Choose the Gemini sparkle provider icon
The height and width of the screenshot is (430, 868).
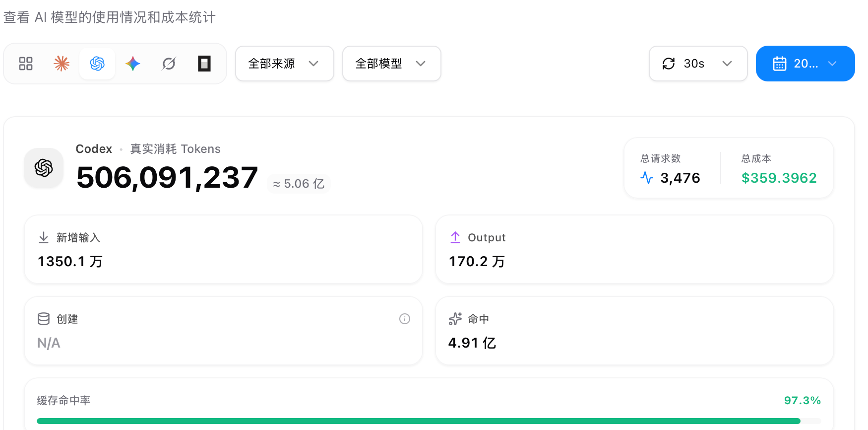[x=133, y=64]
